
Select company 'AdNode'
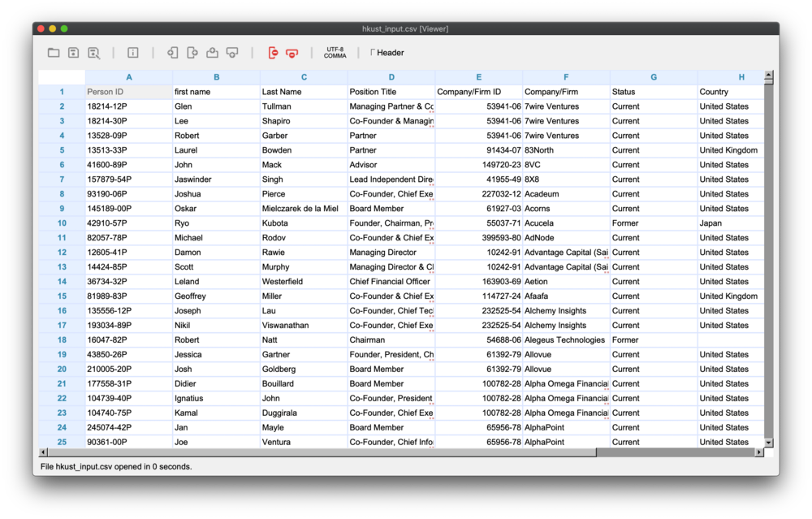[x=566, y=238]
